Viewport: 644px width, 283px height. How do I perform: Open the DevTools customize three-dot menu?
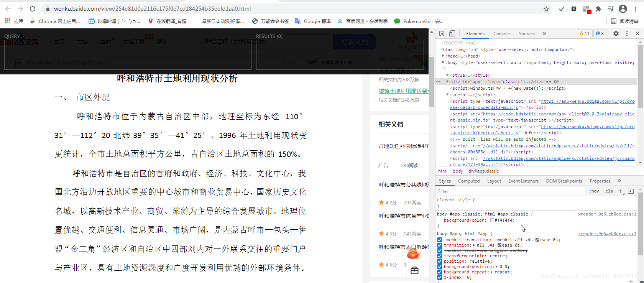coord(627,33)
